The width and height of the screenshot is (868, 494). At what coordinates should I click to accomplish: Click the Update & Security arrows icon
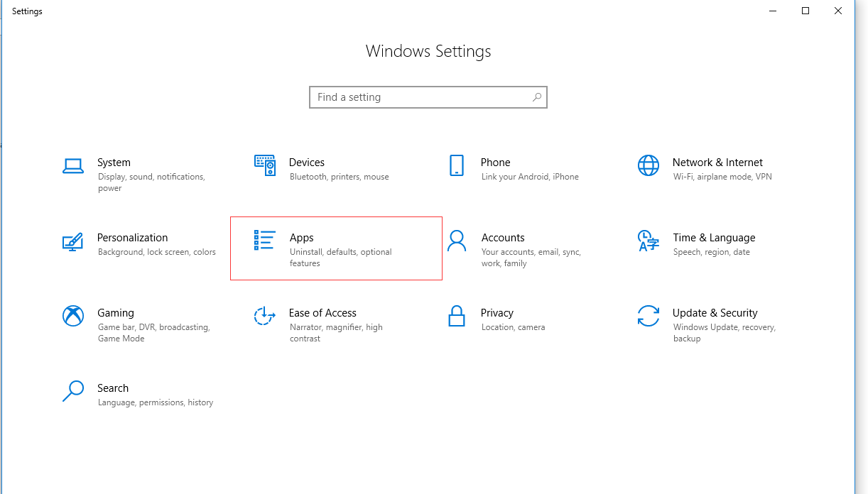tap(648, 316)
